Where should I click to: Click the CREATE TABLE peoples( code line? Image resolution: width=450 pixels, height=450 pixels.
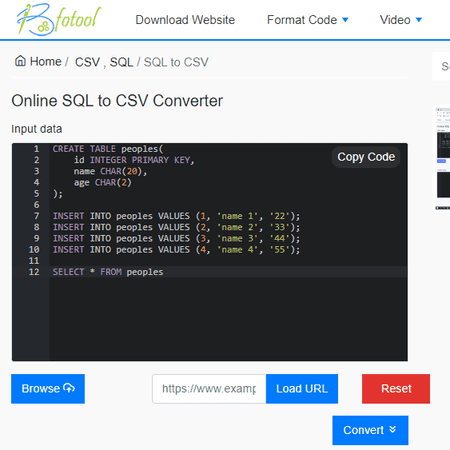(x=108, y=149)
